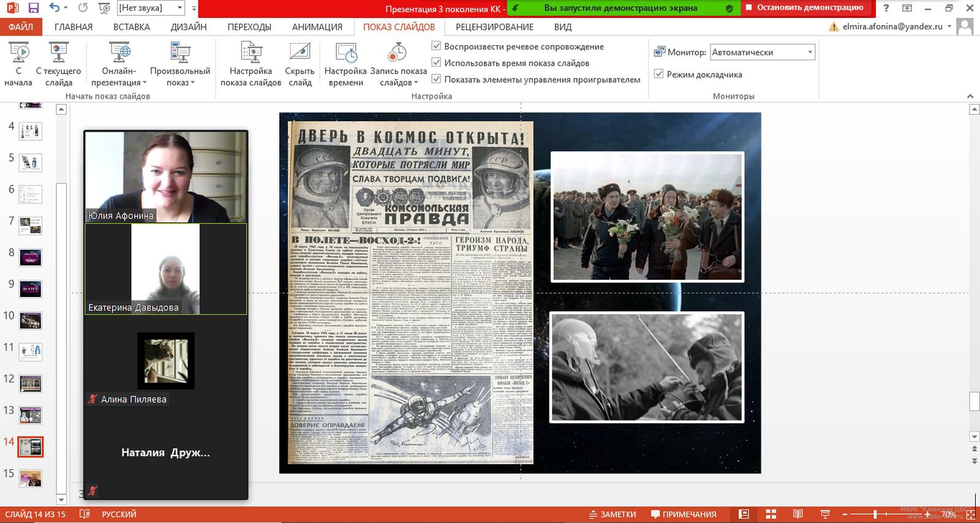Viewport: 980px width, 523px height.
Task: Click ПРИМЕЧАНИЯ button in status bar
Action: (684, 514)
